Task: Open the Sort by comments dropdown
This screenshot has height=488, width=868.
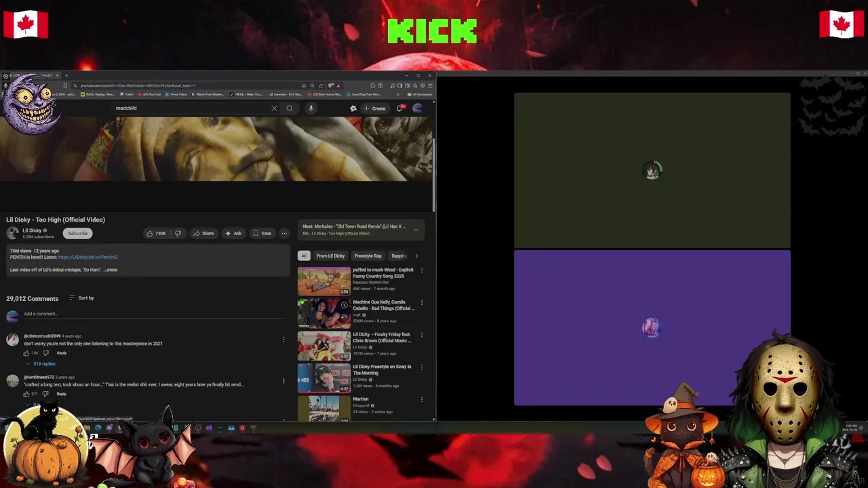Action: (x=81, y=298)
